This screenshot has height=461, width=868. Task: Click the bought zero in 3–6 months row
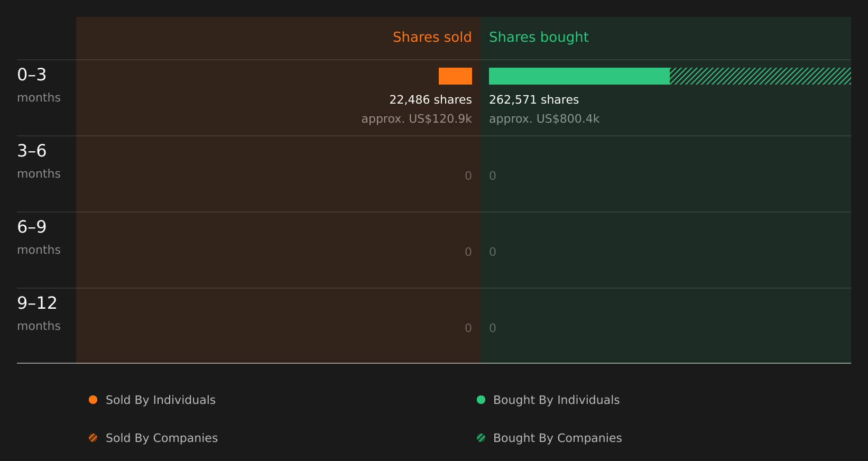tap(493, 176)
